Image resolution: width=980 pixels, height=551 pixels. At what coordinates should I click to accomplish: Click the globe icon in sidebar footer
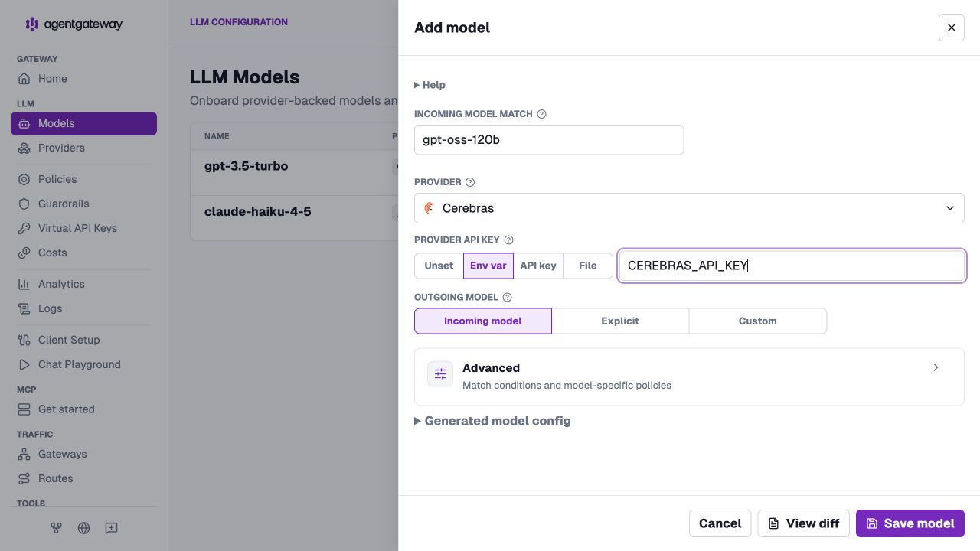(83, 528)
